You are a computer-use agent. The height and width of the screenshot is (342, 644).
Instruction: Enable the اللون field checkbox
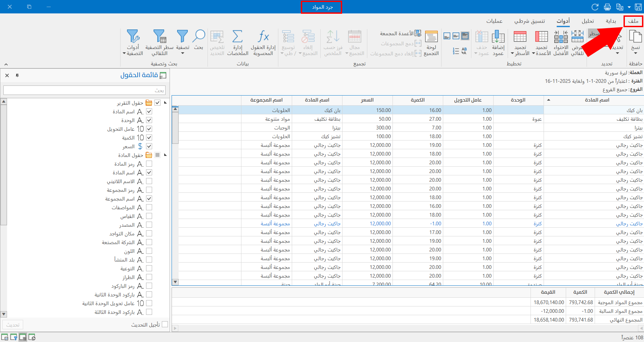pyautogui.click(x=149, y=251)
